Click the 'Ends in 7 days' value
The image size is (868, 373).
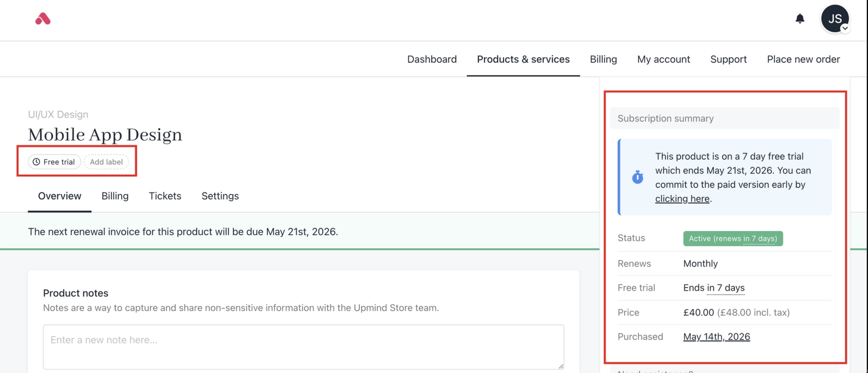(x=714, y=288)
